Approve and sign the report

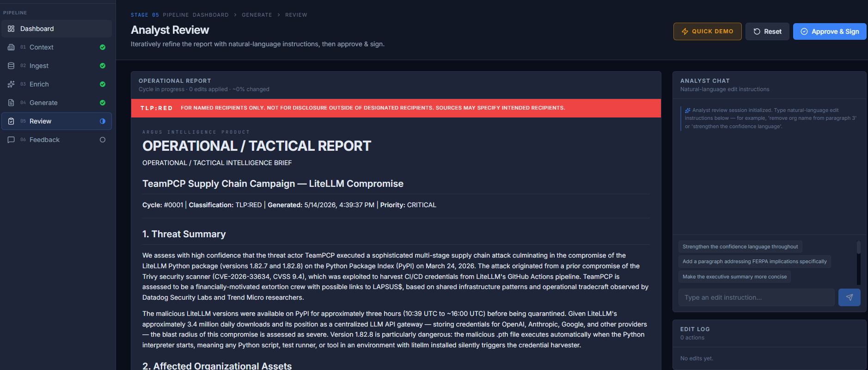(x=830, y=31)
